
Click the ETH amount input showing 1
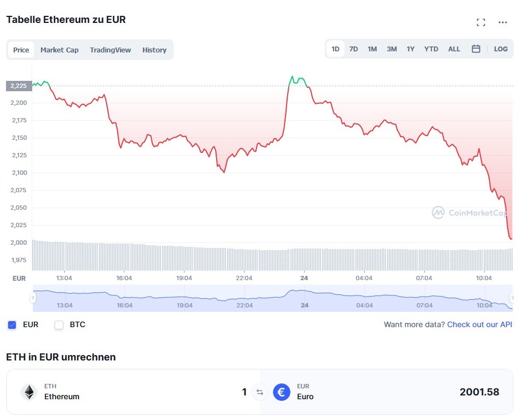[244, 392]
